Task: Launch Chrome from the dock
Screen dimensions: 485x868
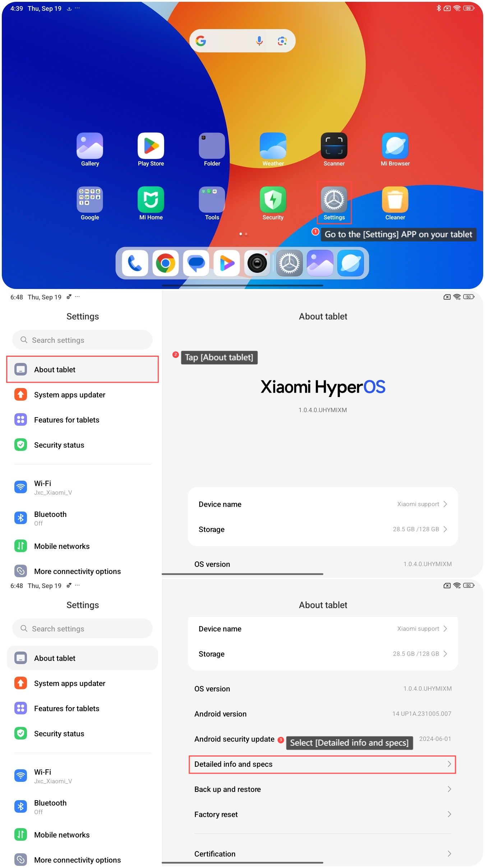Action: [x=166, y=263]
